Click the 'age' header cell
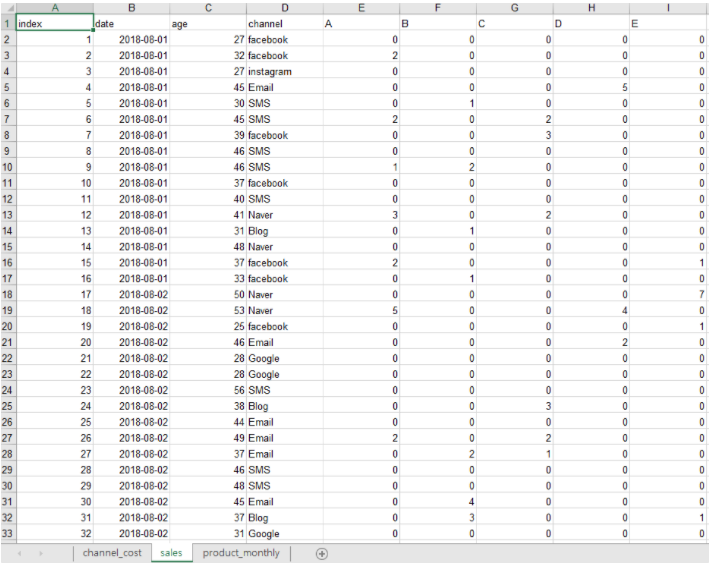 pos(208,24)
